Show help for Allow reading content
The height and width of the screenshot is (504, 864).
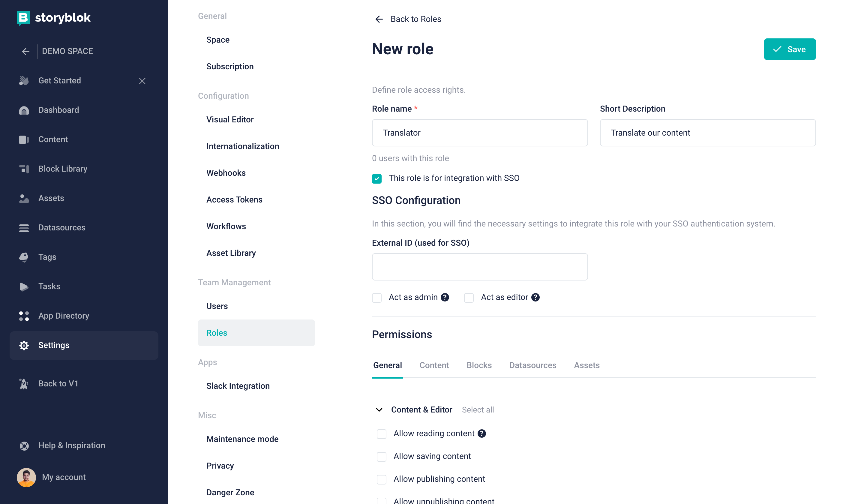pos(482,433)
